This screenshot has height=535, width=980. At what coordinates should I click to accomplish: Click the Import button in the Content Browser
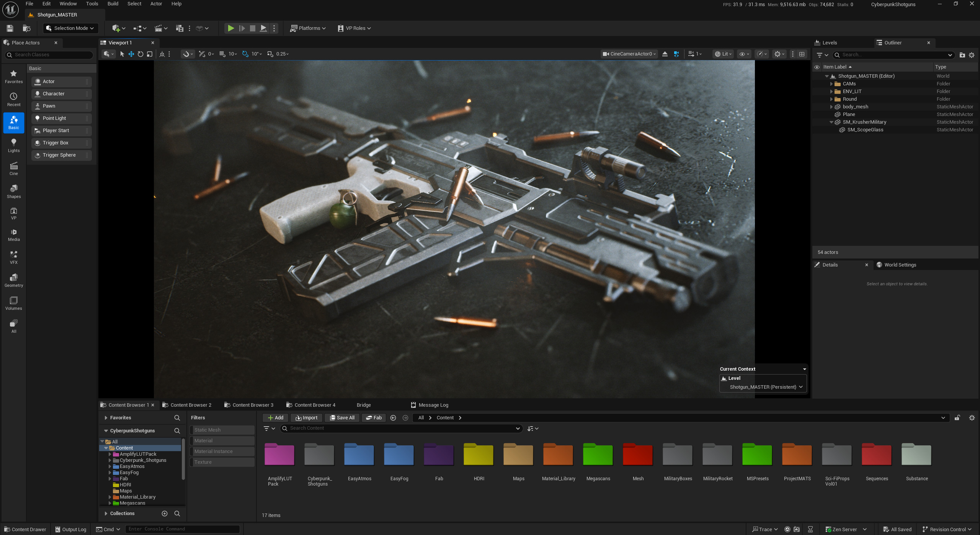click(x=306, y=417)
